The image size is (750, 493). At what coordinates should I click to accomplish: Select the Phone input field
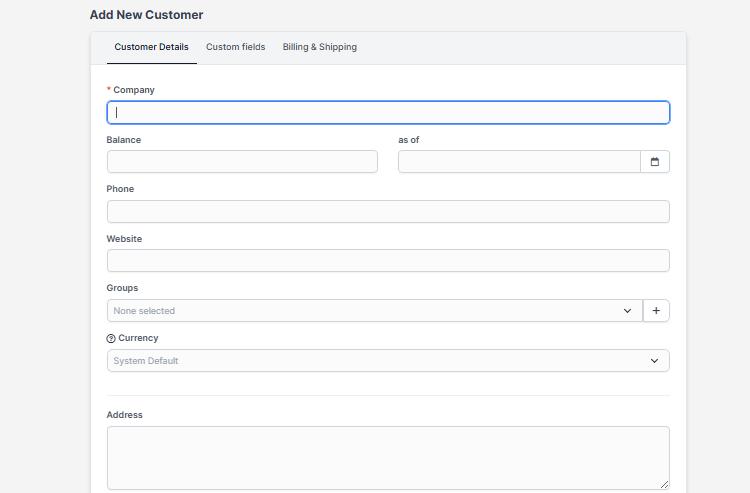point(388,212)
